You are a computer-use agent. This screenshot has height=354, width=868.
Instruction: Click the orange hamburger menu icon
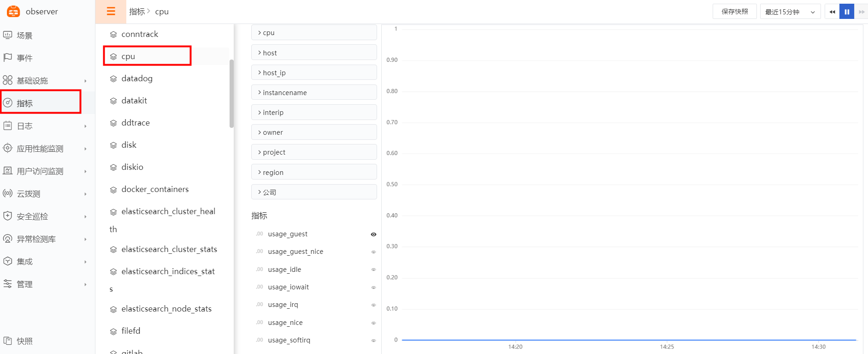(x=111, y=12)
